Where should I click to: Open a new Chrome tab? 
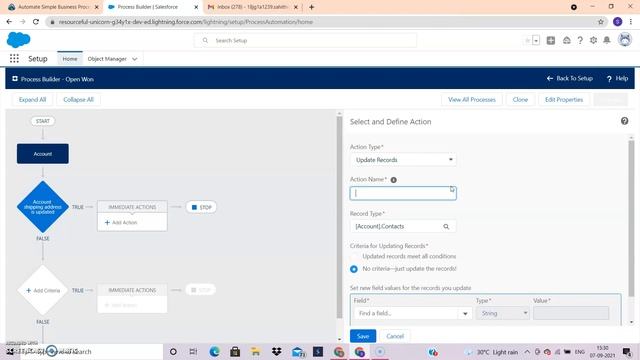[x=311, y=7]
